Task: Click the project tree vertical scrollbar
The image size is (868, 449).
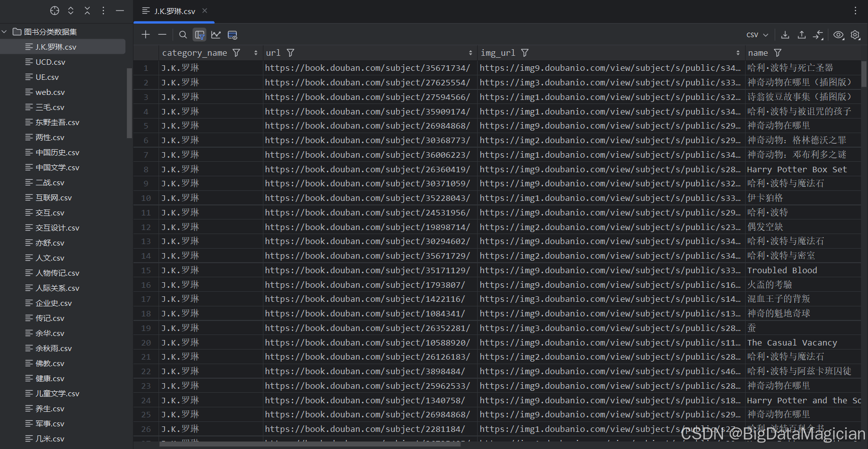Action: [x=129, y=103]
